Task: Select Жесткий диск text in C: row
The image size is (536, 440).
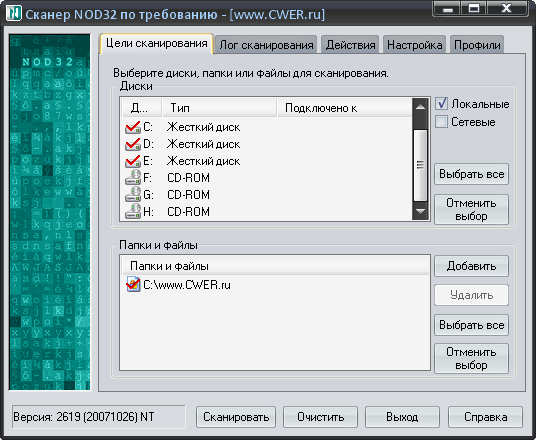Action: (203, 127)
